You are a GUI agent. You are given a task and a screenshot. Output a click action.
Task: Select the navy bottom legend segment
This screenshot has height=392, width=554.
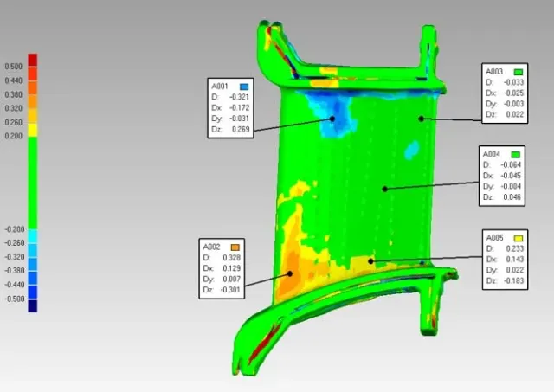coord(33,305)
